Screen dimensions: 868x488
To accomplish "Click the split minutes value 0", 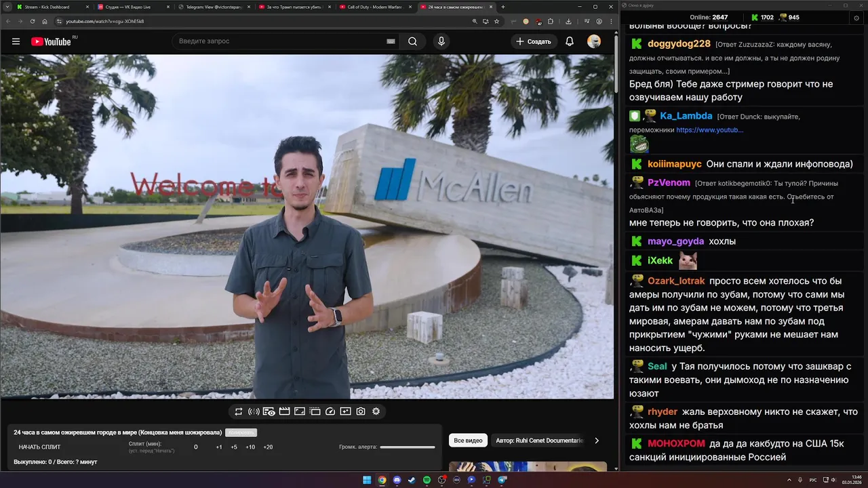I will (x=196, y=447).
